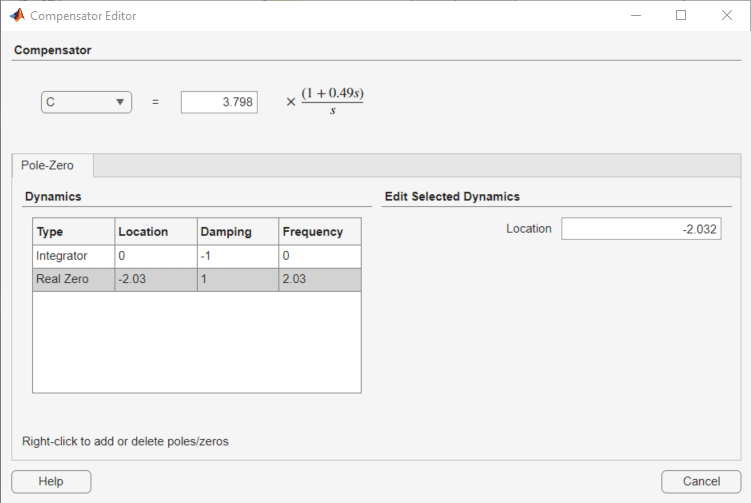The width and height of the screenshot is (751, 503).
Task: Close the Compensator Editor window
Action: tap(727, 16)
